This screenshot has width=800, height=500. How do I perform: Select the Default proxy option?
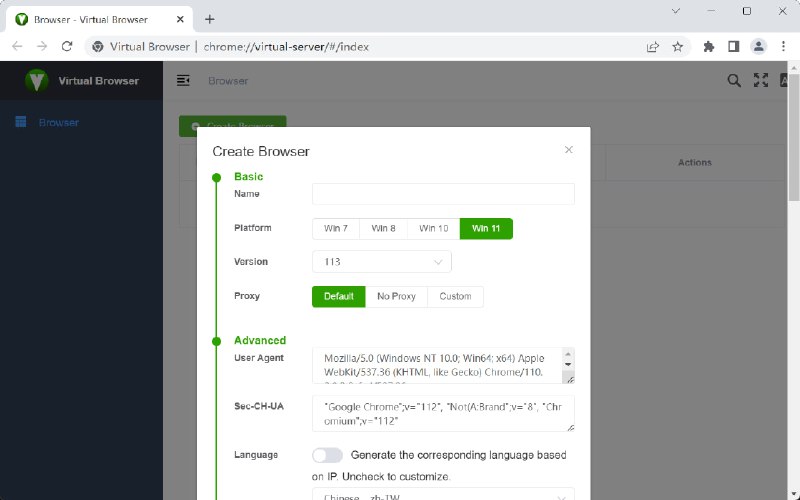point(339,296)
